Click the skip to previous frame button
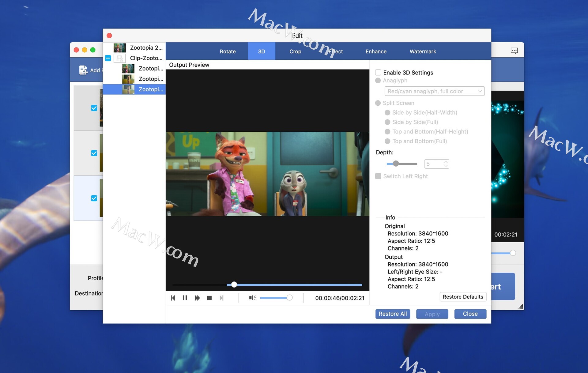The image size is (588, 373). [173, 298]
